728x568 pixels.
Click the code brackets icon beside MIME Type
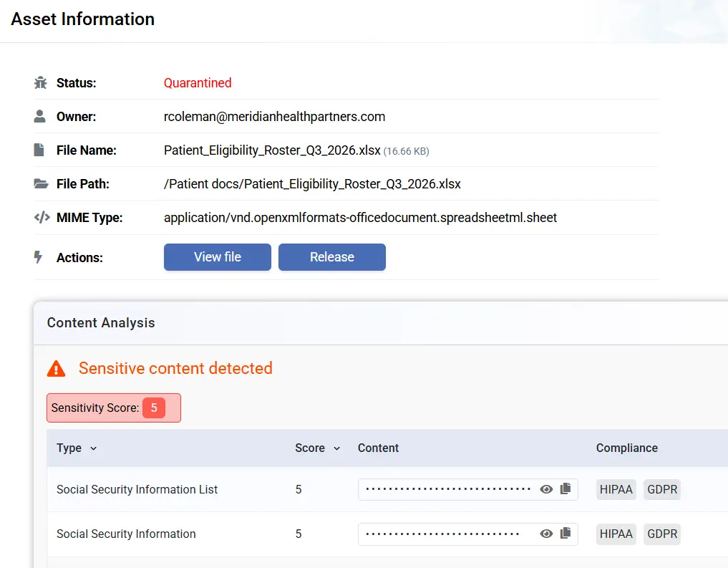pyautogui.click(x=42, y=217)
